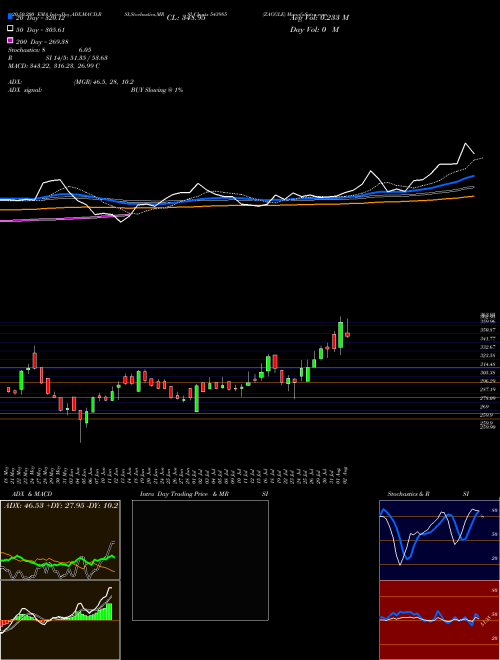Select the '200 Day = 269.38' legend text
Screen dimensions: 500x660
pos(42,42)
